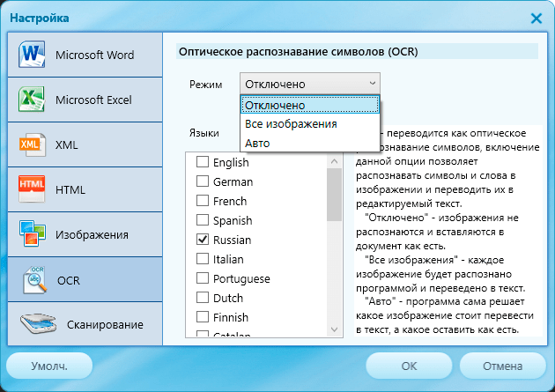Image resolution: width=555 pixels, height=392 pixels.
Task: Enable the Dutch language checkbox
Action: coord(203,297)
